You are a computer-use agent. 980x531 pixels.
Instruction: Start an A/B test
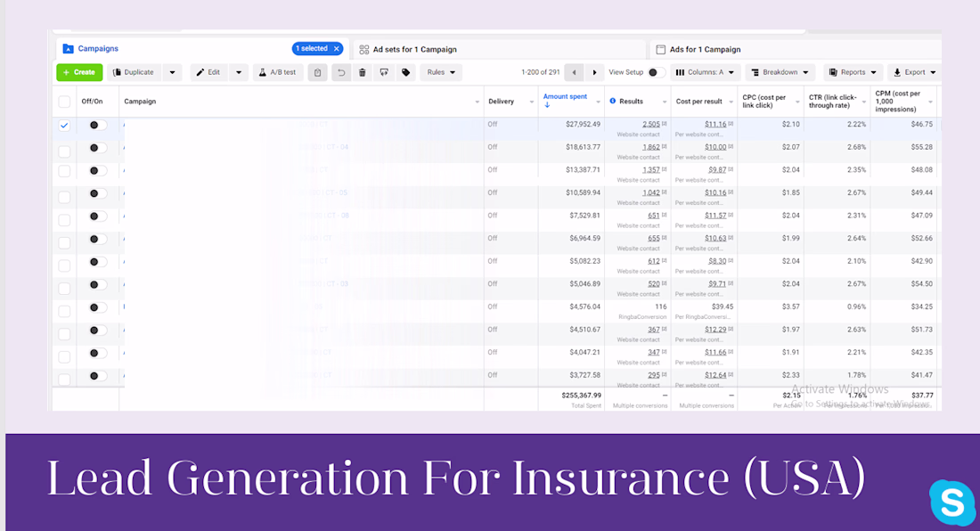pos(278,72)
